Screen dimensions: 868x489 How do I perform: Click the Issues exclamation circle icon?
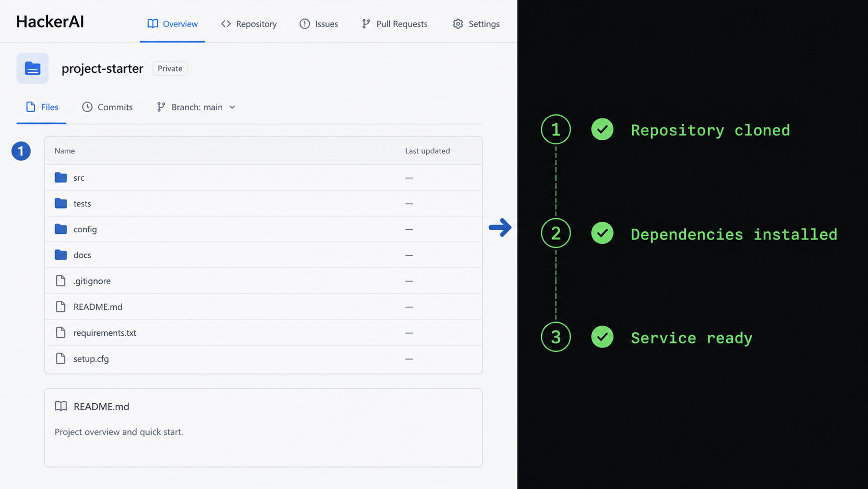[305, 24]
